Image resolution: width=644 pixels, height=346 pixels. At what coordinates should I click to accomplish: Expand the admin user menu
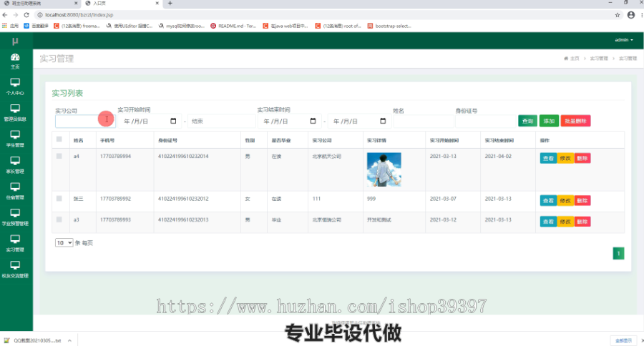pos(624,40)
